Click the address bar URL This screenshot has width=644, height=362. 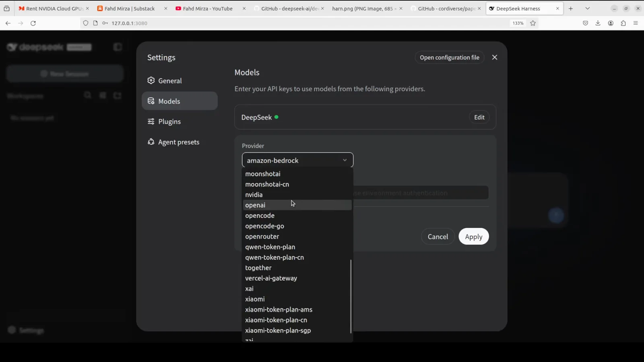coord(130,23)
